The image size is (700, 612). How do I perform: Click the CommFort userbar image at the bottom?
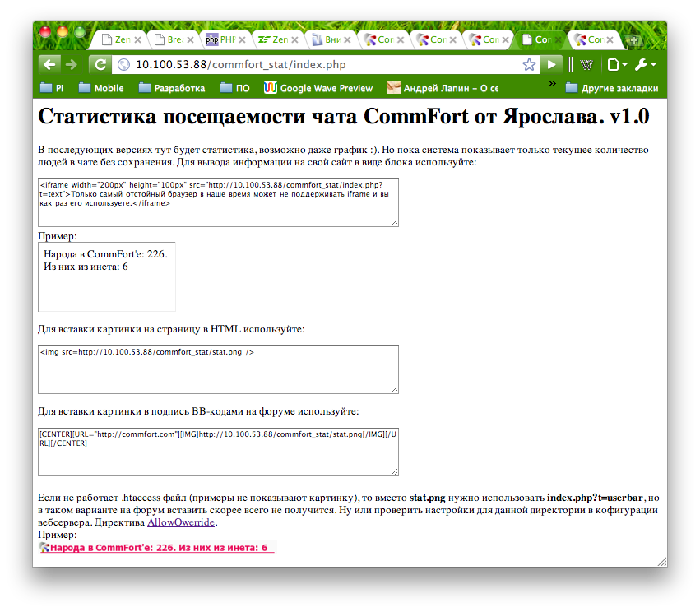156,548
